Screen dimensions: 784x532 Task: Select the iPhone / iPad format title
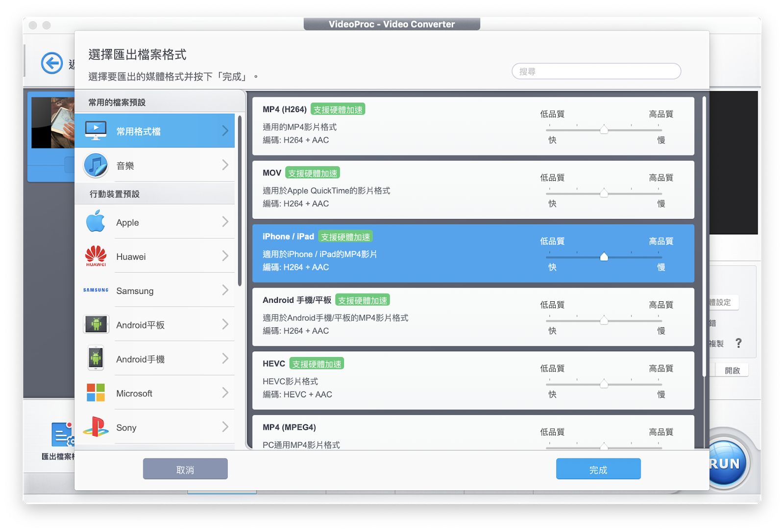tap(288, 237)
